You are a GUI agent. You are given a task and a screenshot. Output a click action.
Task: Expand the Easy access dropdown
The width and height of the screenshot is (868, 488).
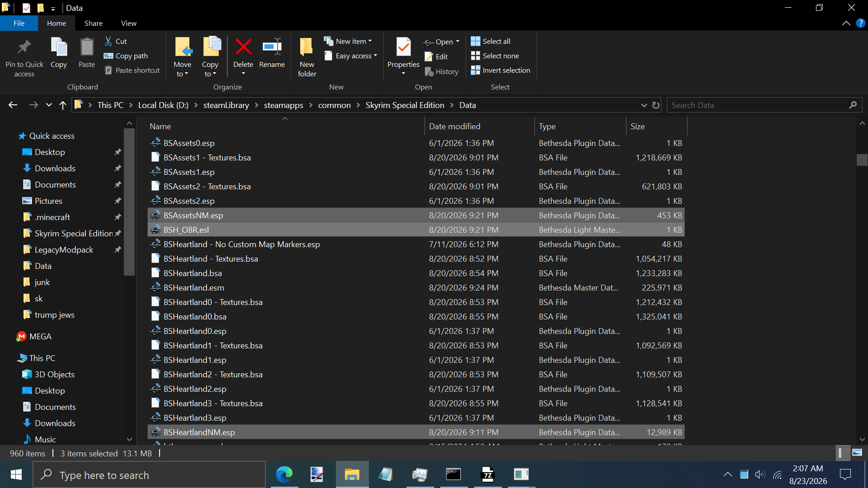coord(351,56)
